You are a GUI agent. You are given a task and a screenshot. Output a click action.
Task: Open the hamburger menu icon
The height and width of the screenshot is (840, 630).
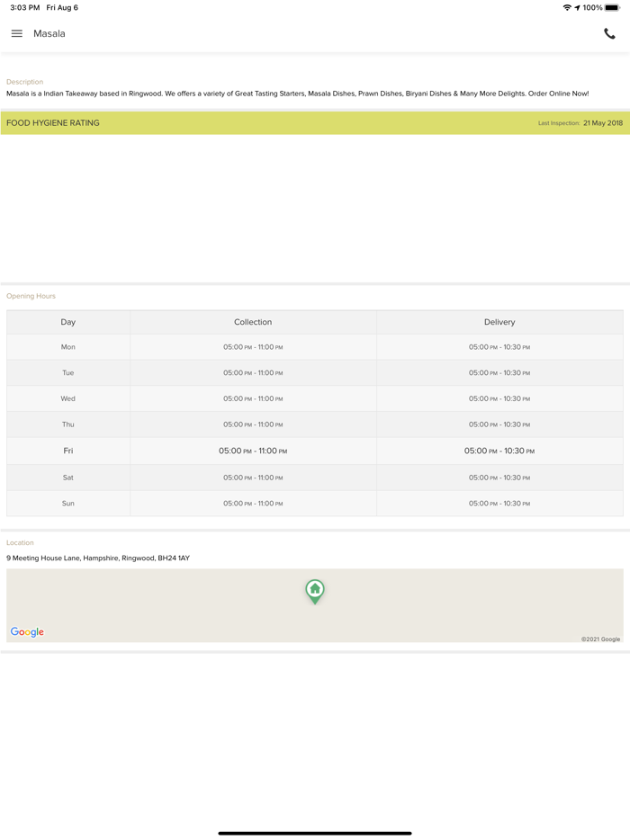pos(16,33)
